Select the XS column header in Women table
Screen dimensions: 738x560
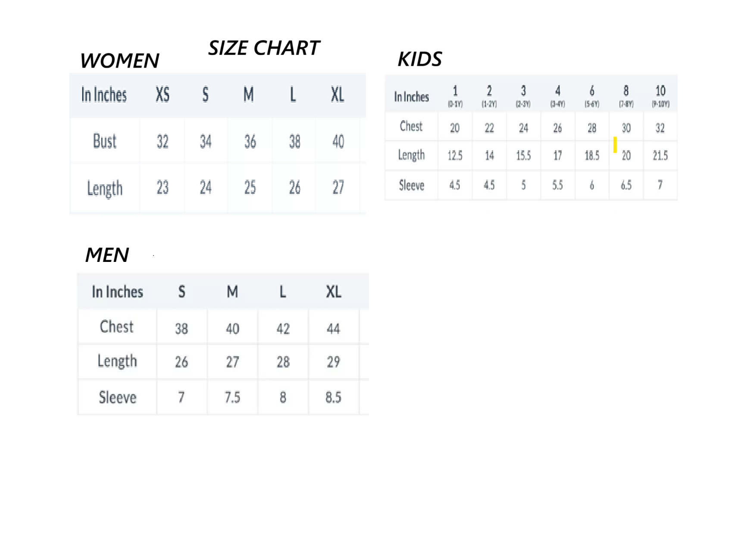tap(163, 95)
